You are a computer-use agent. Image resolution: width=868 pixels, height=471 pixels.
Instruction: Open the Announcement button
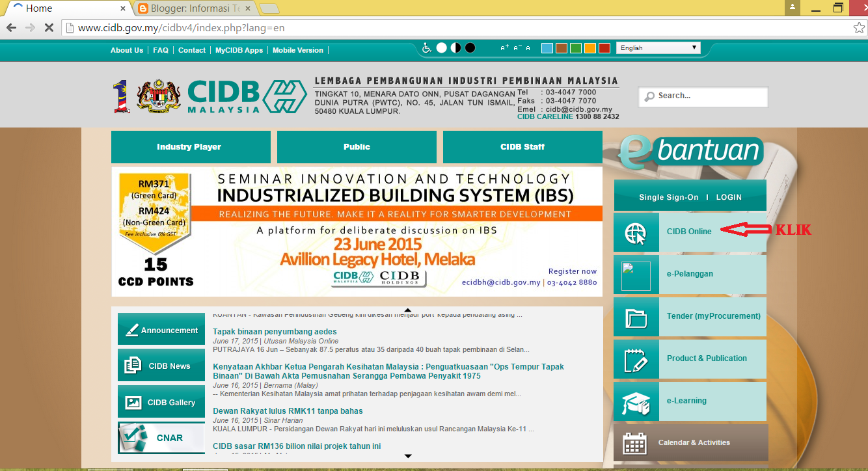pyautogui.click(x=162, y=329)
